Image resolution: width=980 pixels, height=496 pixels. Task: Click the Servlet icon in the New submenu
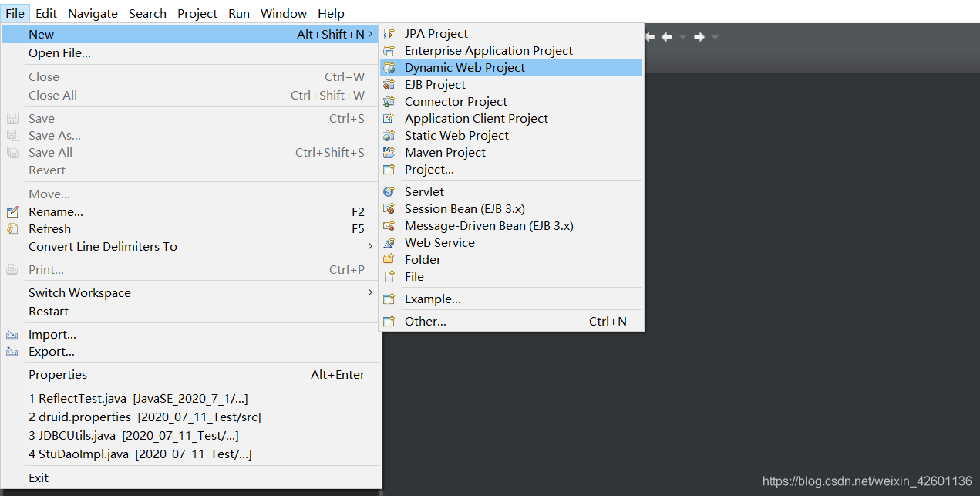389,192
